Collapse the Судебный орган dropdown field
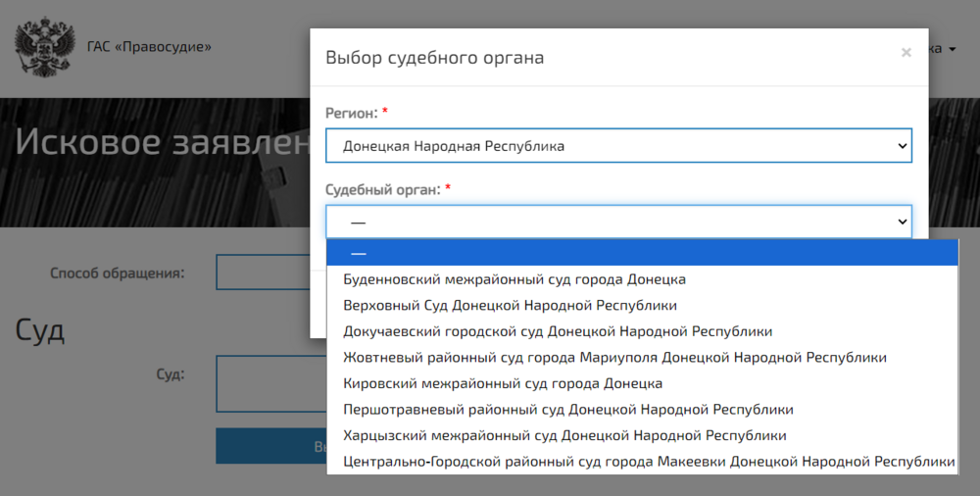 618,223
